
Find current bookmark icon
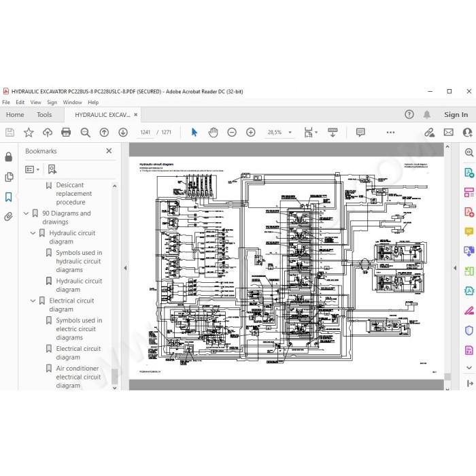pos(52,169)
